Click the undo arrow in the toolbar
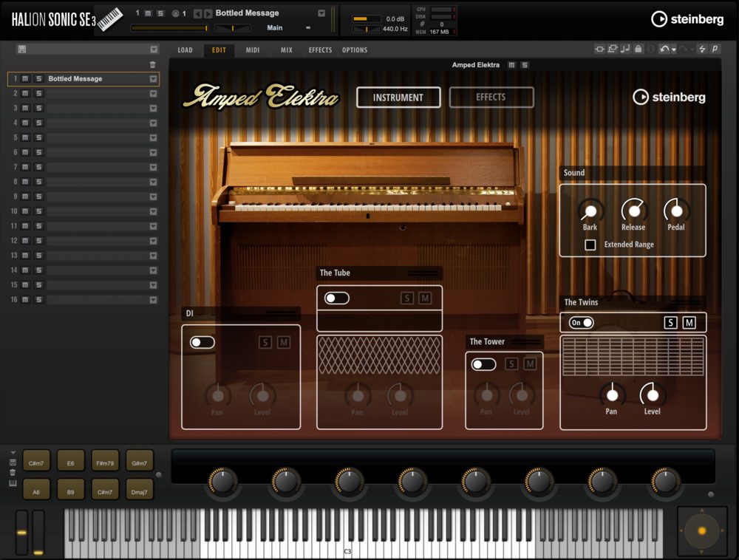Viewport: 739px width, 560px height. click(664, 49)
